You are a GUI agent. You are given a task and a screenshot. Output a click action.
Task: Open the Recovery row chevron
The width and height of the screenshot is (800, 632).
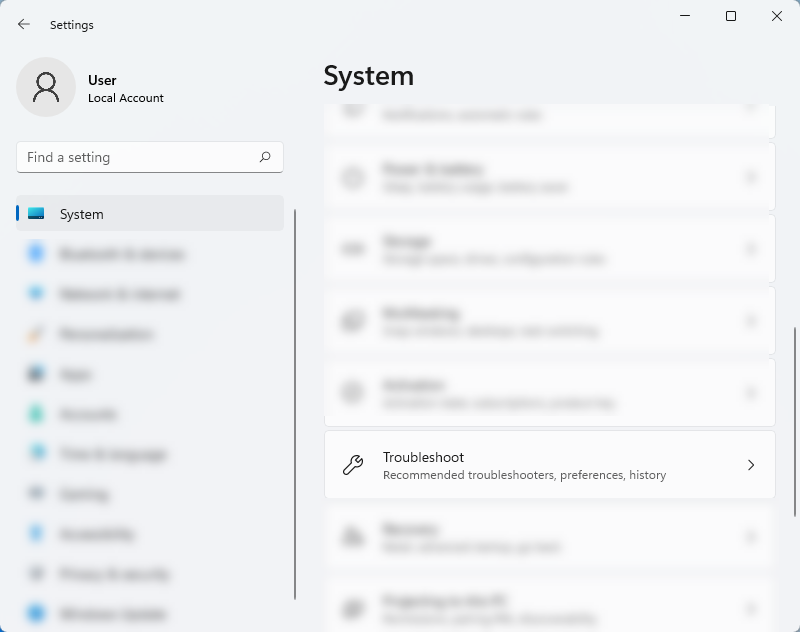tap(751, 536)
